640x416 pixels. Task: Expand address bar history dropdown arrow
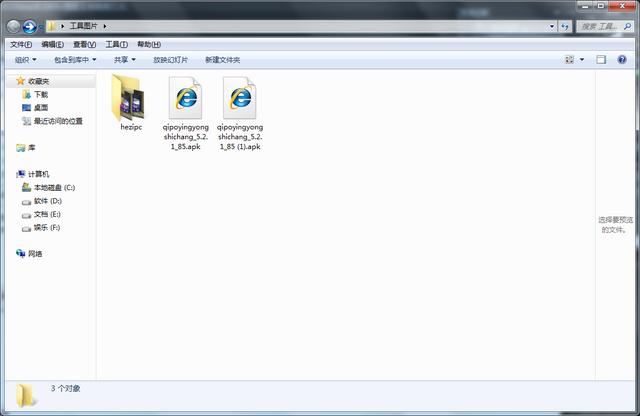click(552, 27)
